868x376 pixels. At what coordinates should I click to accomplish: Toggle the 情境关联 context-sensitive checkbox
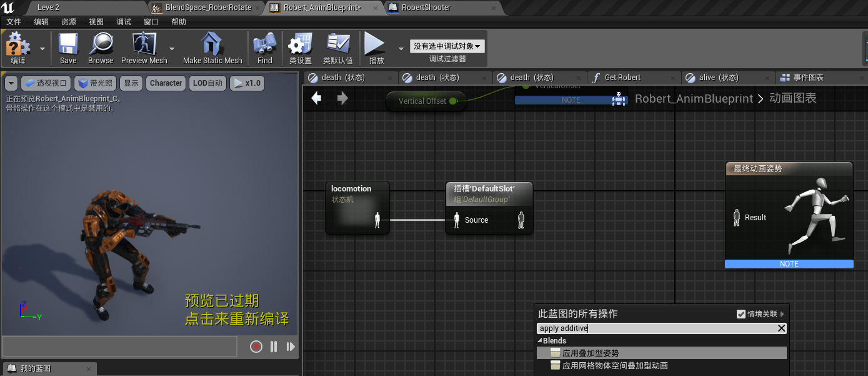point(741,314)
